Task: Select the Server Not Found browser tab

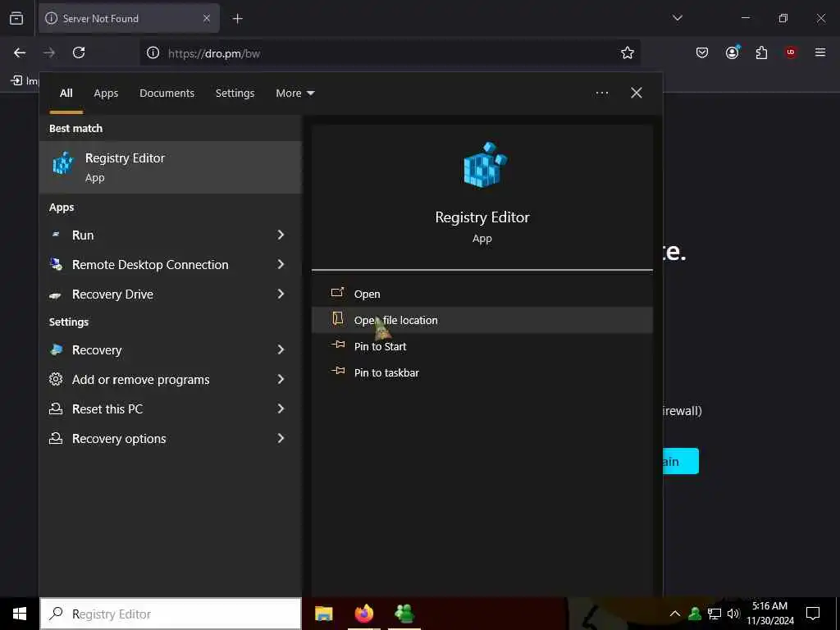Action: tap(129, 18)
